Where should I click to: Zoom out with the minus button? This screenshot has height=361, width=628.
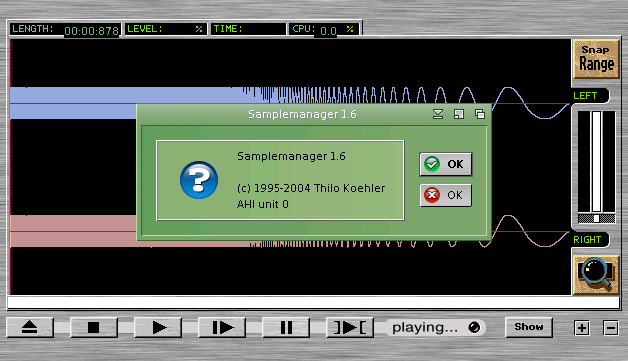[611, 328]
